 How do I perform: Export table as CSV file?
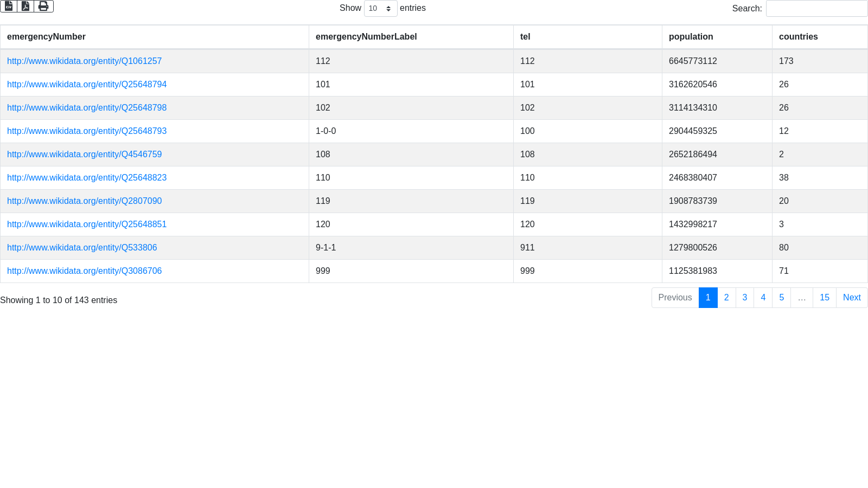[x=9, y=6]
